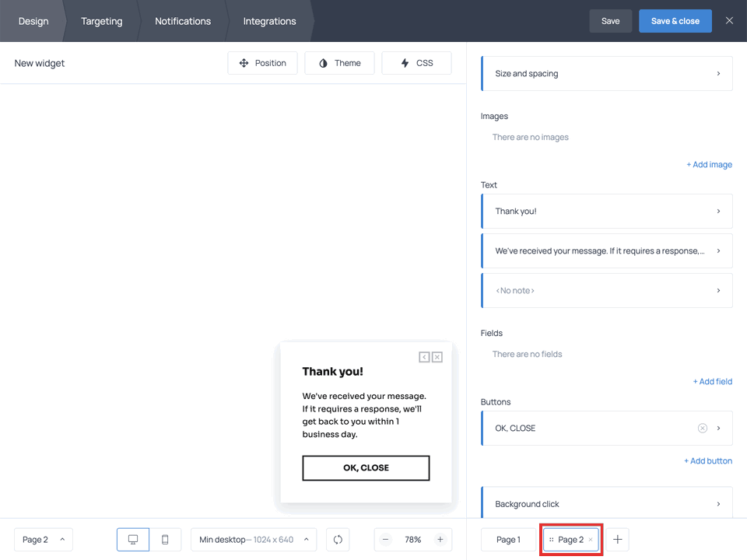Switch to mobile preview mode

[x=165, y=540]
